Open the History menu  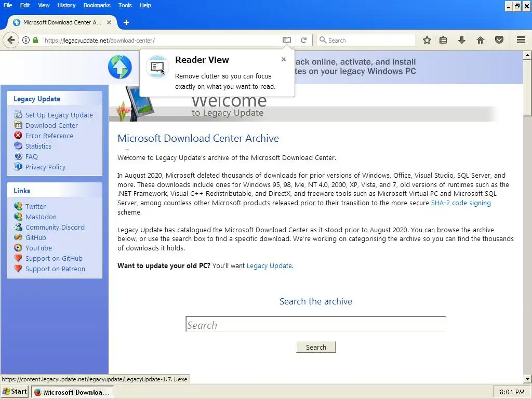(x=66, y=5)
